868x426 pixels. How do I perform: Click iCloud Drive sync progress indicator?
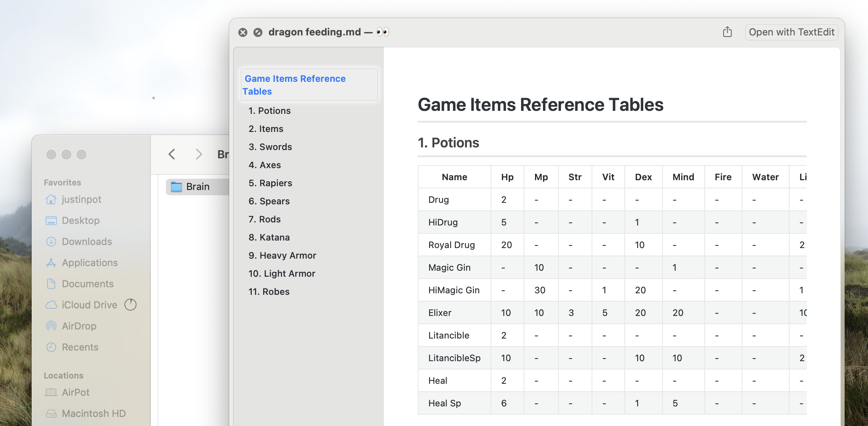[x=130, y=305]
